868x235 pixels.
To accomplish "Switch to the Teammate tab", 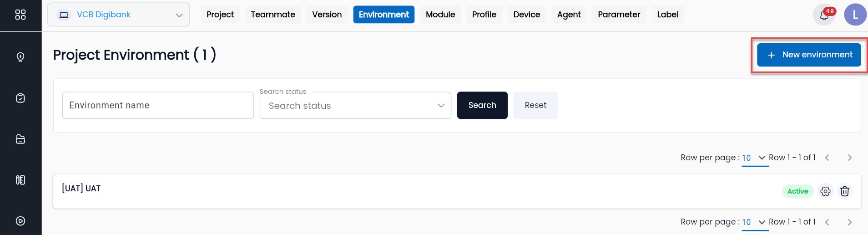I will tap(273, 15).
